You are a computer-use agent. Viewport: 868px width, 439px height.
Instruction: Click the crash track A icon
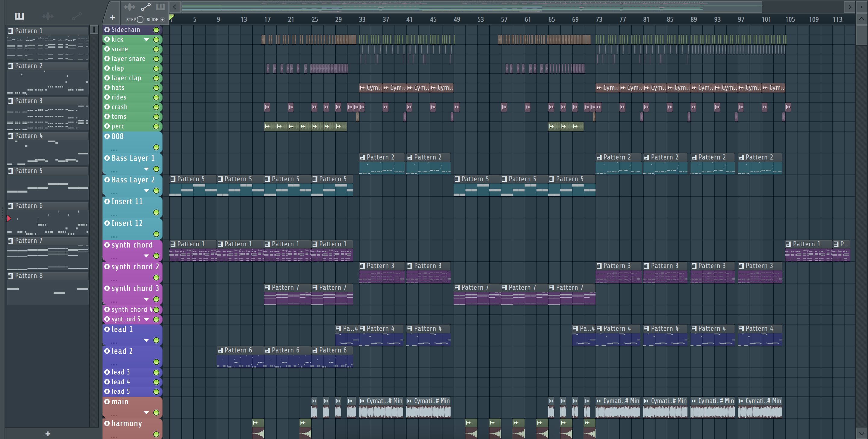[x=107, y=107]
